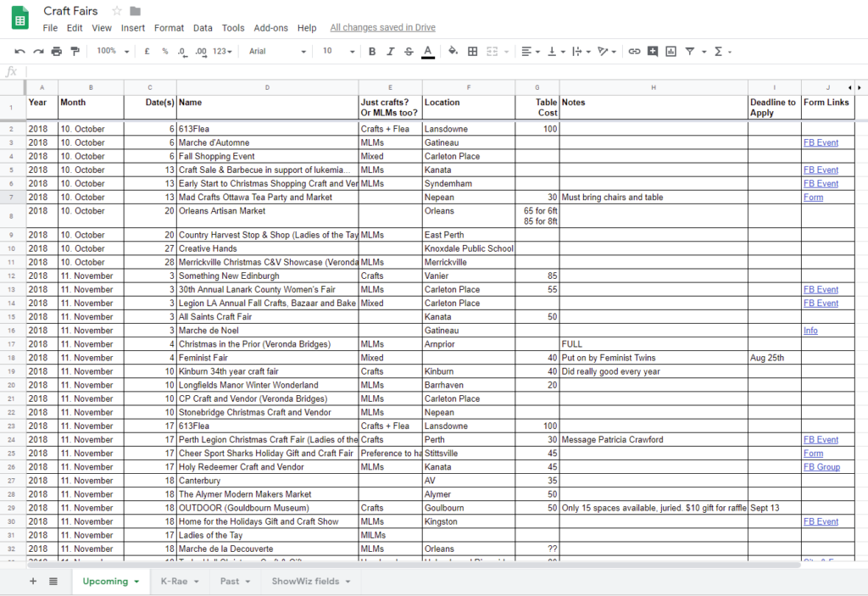Toggle bold formatting

point(372,52)
